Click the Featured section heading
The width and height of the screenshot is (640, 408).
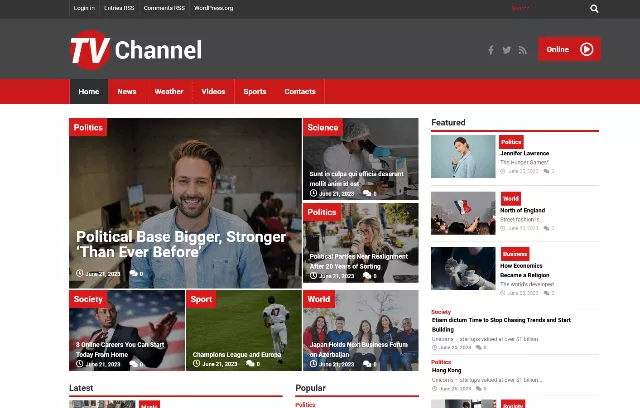(x=448, y=122)
